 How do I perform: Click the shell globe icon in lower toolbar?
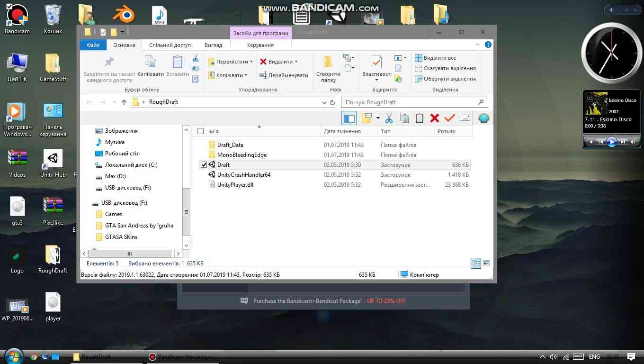pos(483,118)
